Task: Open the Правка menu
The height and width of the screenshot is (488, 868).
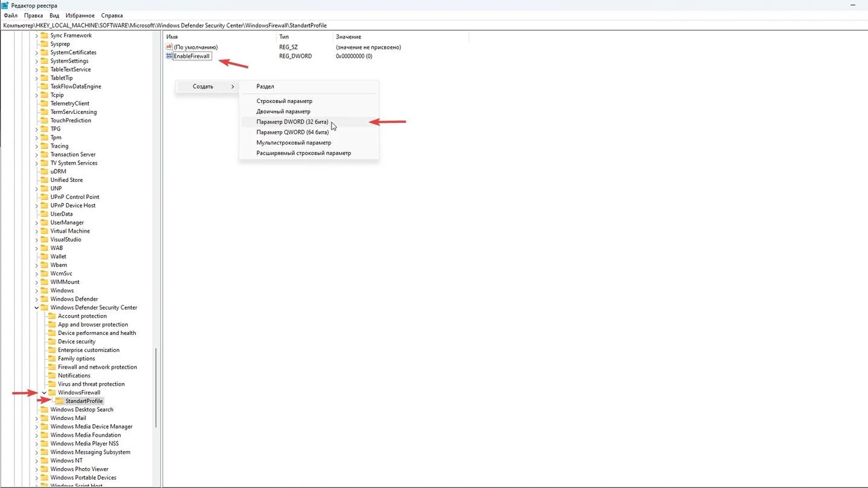Action: coord(34,15)
